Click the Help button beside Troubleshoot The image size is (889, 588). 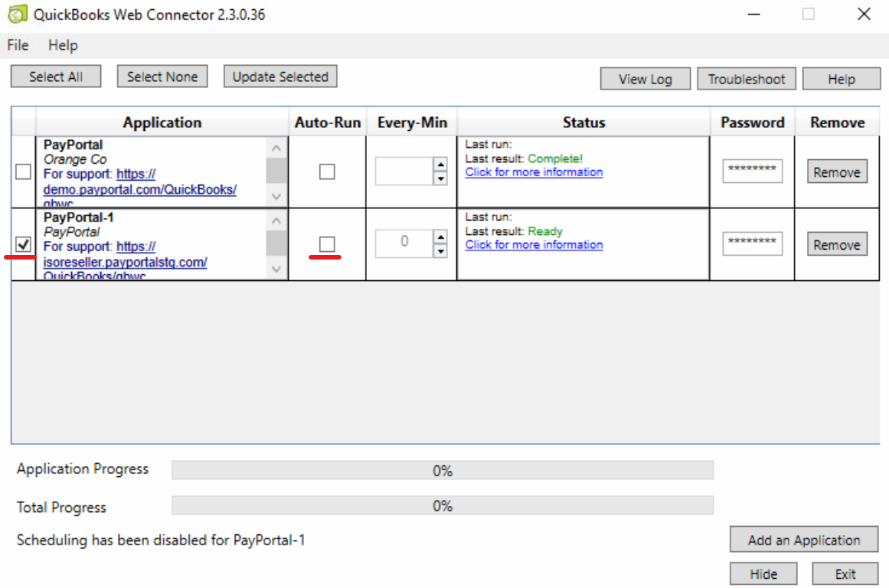pyautogui.click(x=842, y=79)
